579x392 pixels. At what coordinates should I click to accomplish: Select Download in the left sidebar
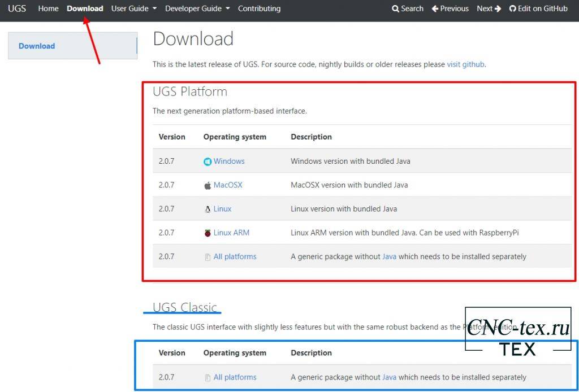(37, 46)
